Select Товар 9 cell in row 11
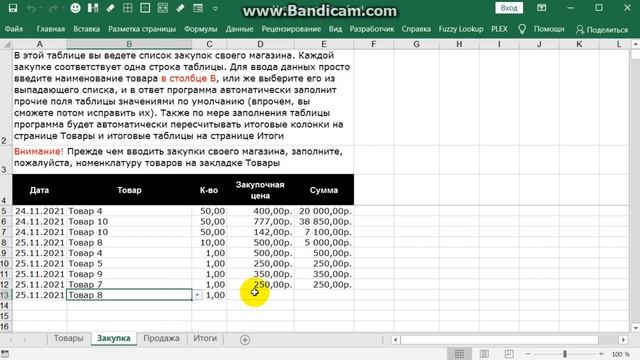This screenshot has width=640, height=360. [x=129, y=274]
